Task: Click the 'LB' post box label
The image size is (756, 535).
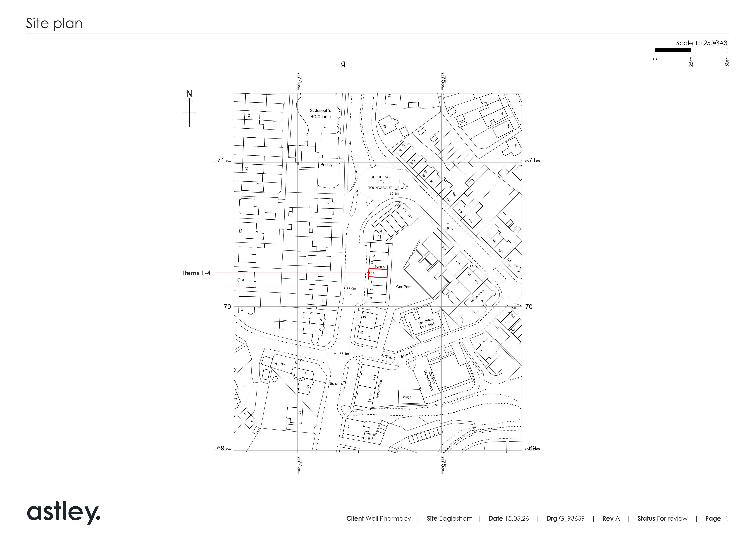Action: coord(472,266)
